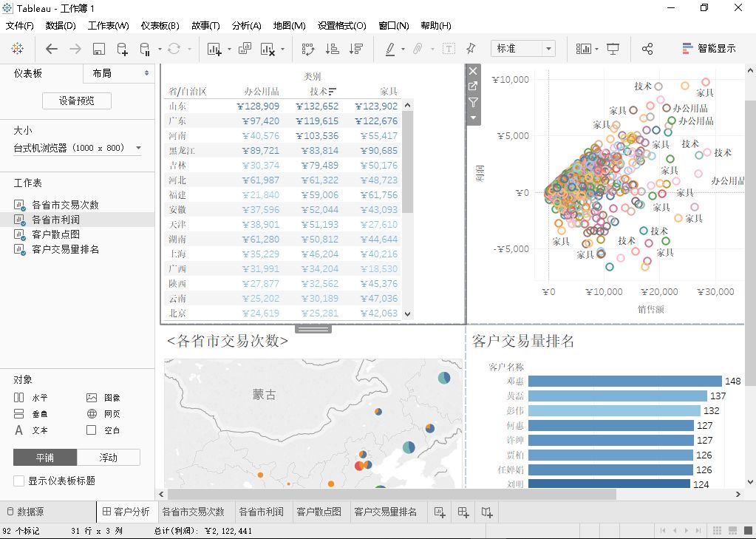Click the use as filter funnel icon
The height and width of the screenshot is (539, 756).
(473, 102)
